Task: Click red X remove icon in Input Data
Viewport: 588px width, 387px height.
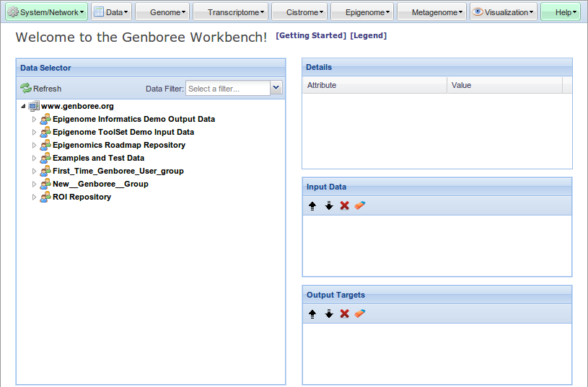Action: (345, 205)
